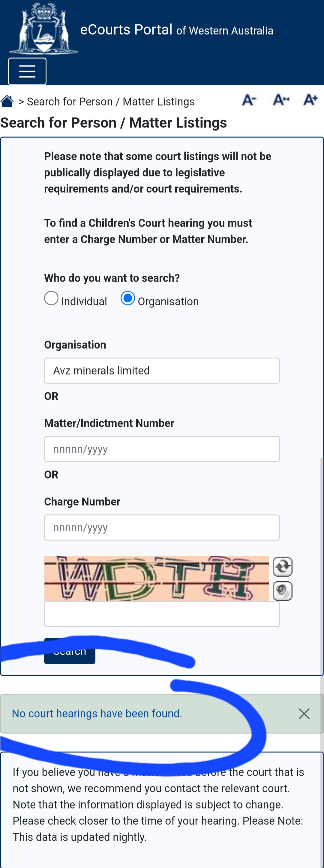Click the captcha text entry box
The height and width of the screenshot is (868, 324).
[x=162, y=614]
